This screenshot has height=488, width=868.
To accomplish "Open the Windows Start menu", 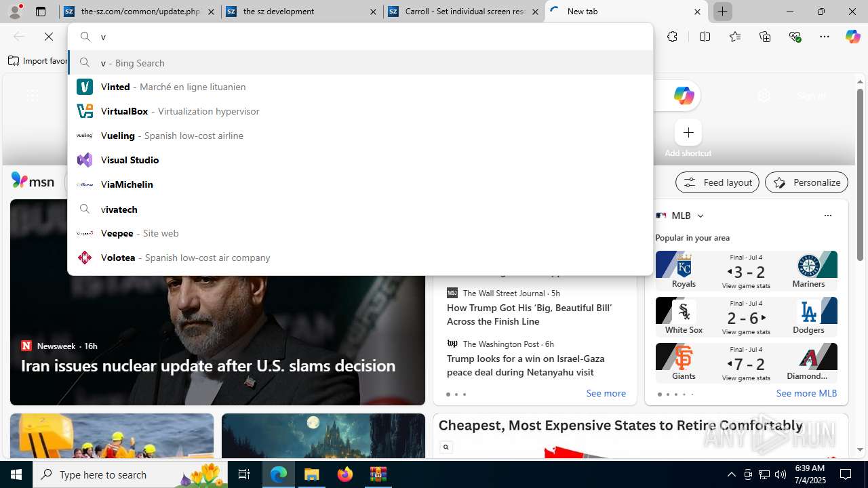I will tap(16, 474).
